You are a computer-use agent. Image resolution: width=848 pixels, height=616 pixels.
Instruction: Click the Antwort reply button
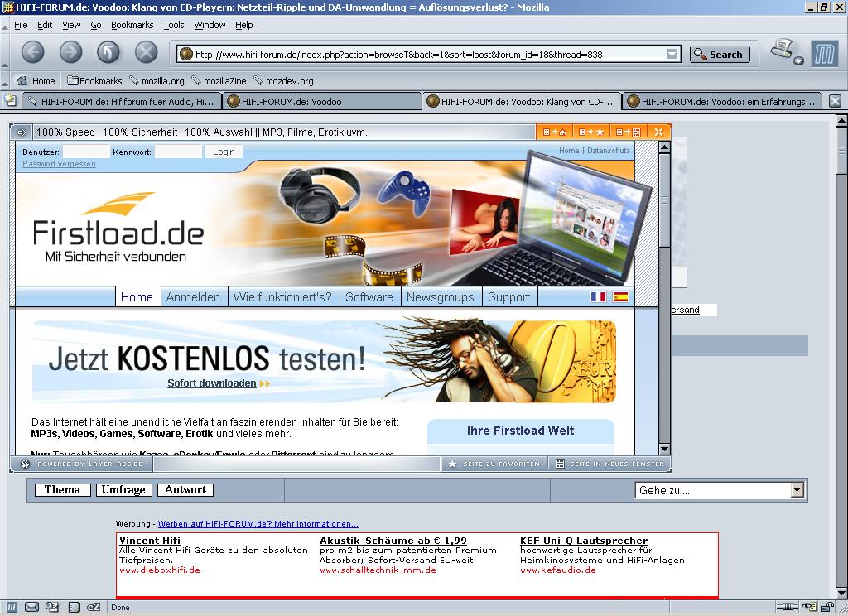pyautogui.click(x=185, y=490)
